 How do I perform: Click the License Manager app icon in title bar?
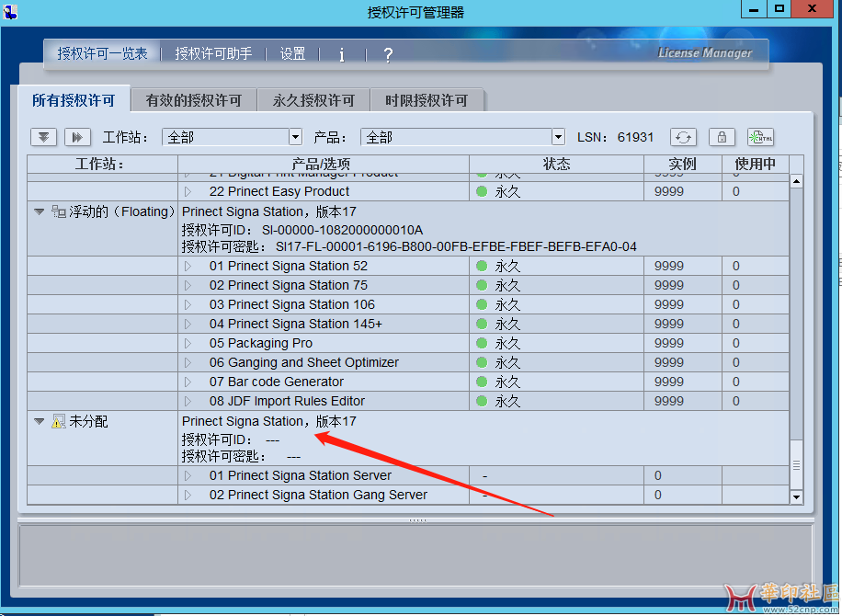point(10,11)
